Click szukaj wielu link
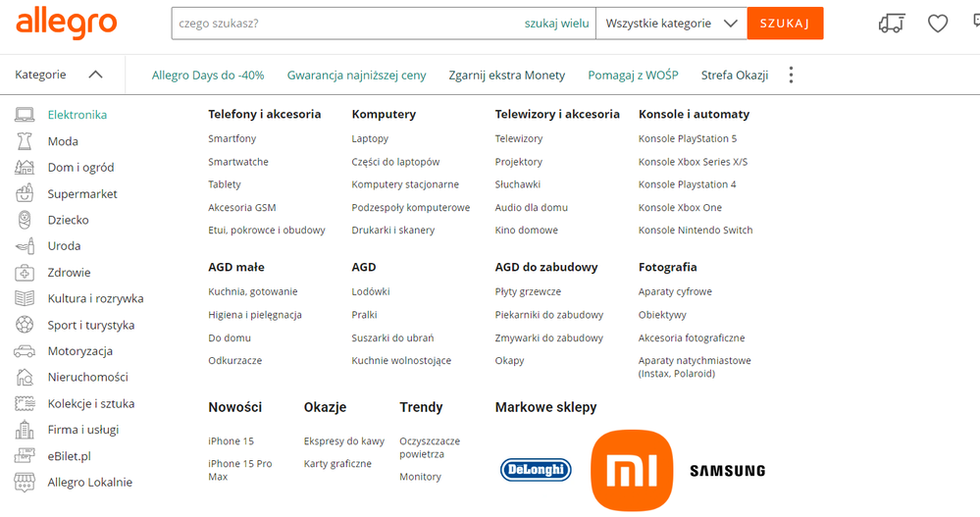The height and width of the screenshot is (517, 980). [x=556, y=24]
